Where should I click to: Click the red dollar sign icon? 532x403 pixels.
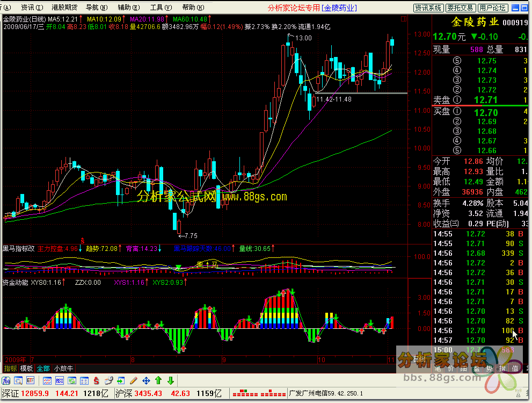click(96, 380)
